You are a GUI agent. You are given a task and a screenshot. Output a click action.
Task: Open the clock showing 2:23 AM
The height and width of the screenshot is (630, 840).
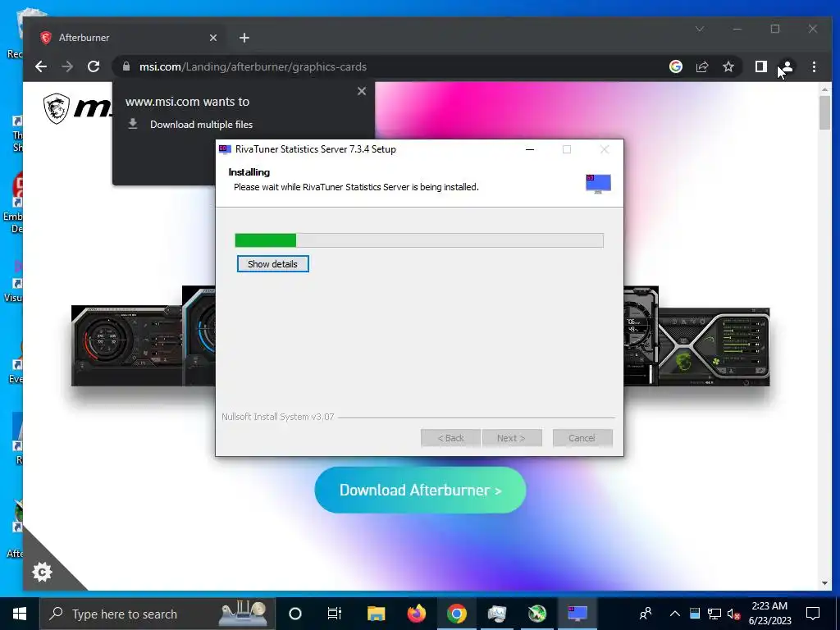tap(769, 614)
